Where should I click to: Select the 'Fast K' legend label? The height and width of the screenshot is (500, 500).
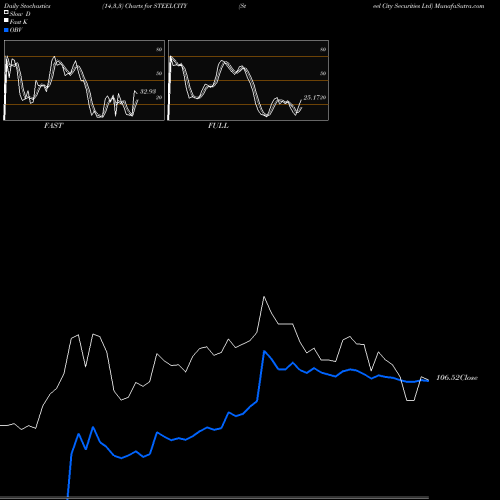(19, 22)
